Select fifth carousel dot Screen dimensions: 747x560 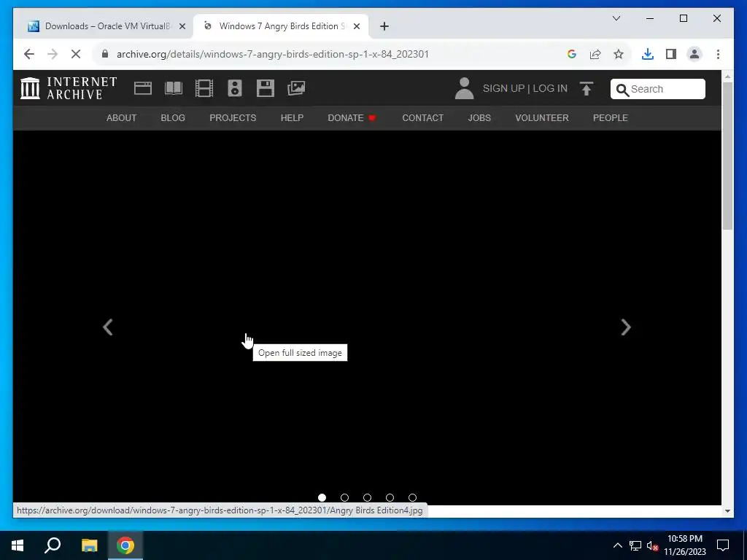pos(413,497)
